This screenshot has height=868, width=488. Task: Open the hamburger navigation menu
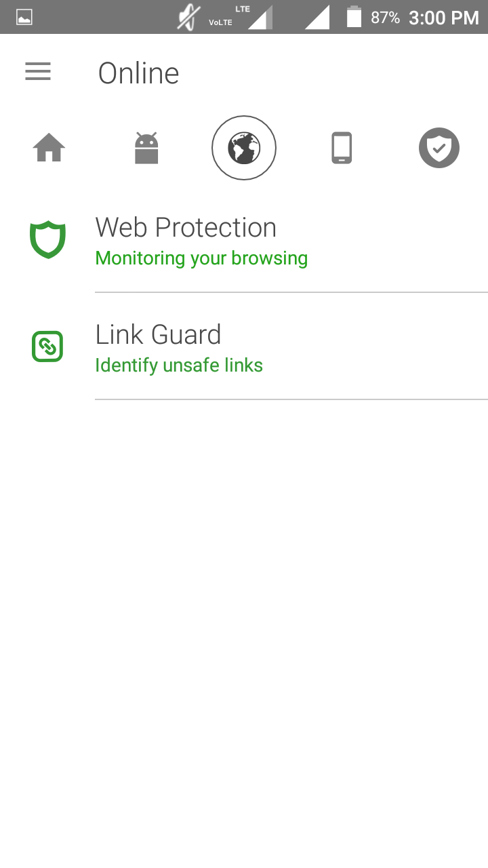pos(38,72)
